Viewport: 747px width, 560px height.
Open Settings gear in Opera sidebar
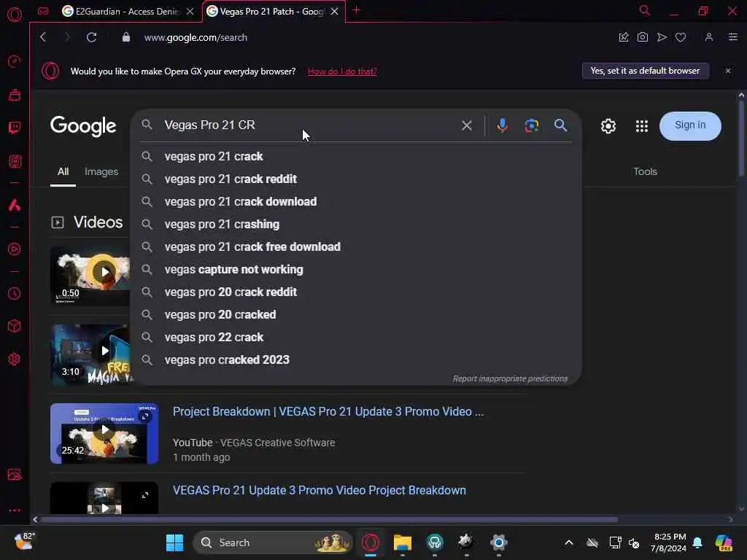click(x=15, y=359)
